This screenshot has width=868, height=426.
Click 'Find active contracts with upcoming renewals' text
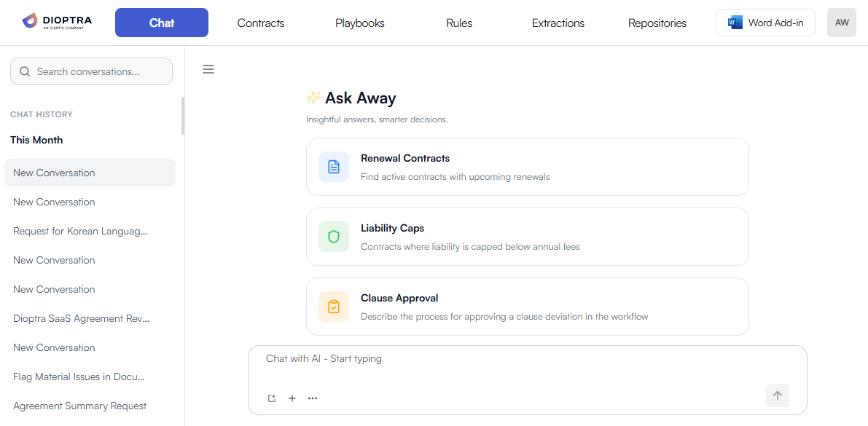click(455, 177)
